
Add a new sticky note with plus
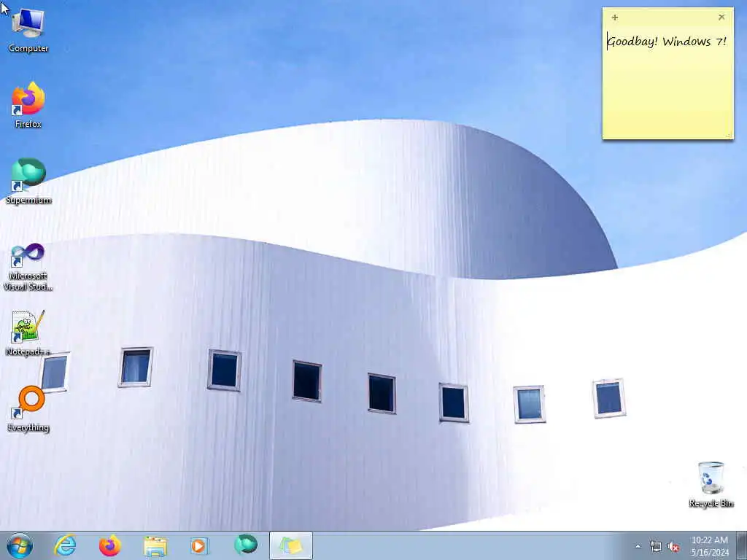(x=614, y=17)
